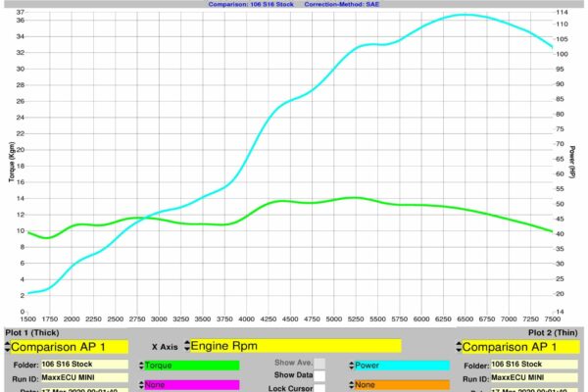Screen dimensions: 588x392
Task: Click the '3000' RPM tick label
Action: click(159, 319)
